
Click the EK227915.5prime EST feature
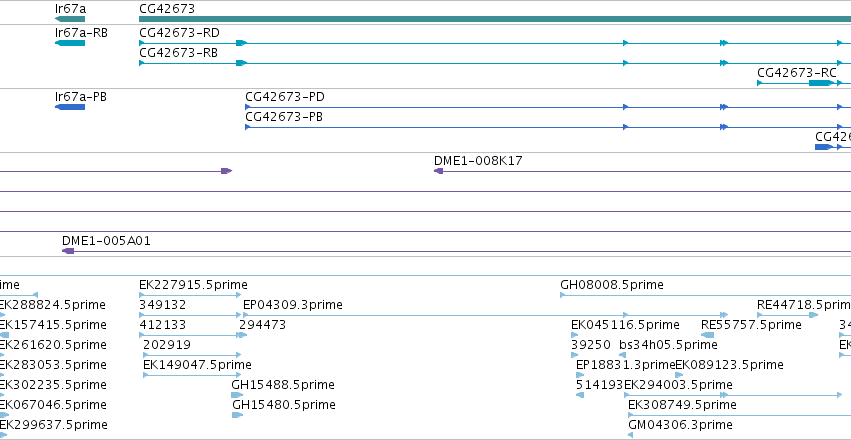pos(190,295)
